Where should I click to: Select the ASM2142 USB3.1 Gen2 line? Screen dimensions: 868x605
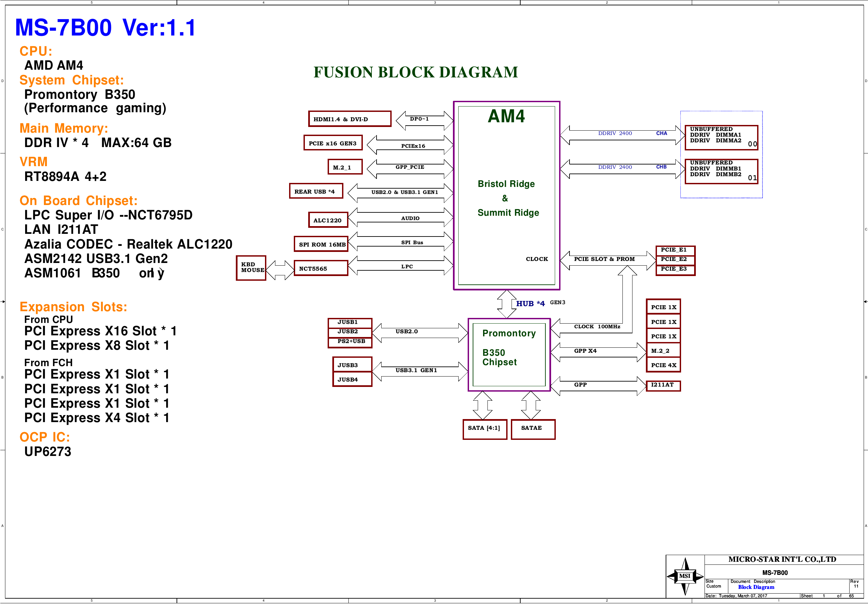96,258
